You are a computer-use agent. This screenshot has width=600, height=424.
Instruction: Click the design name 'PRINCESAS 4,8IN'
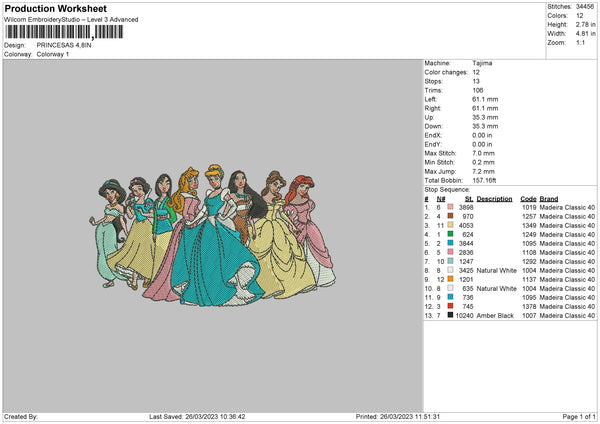[x=64, y=45]
